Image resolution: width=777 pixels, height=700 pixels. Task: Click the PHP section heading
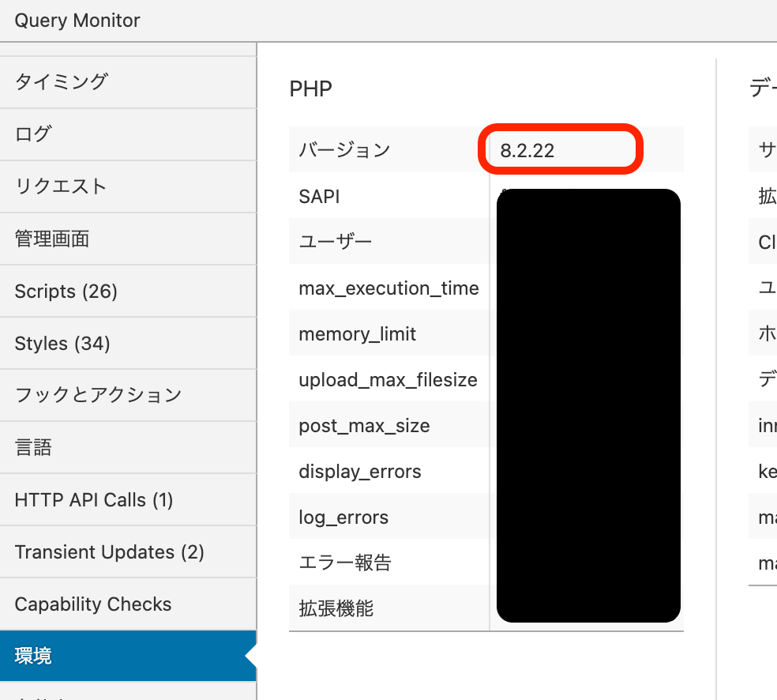311,88
